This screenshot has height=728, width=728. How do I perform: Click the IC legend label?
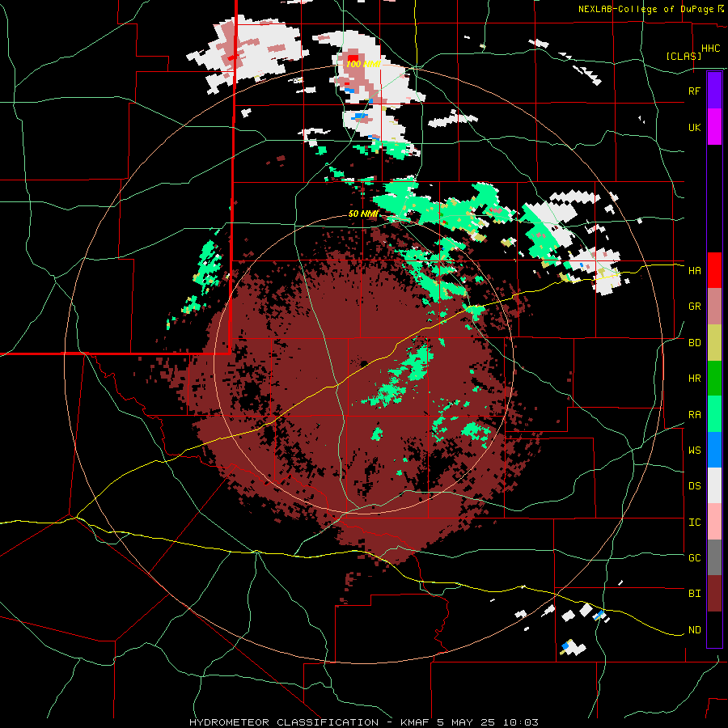click(x=694, y=523)
